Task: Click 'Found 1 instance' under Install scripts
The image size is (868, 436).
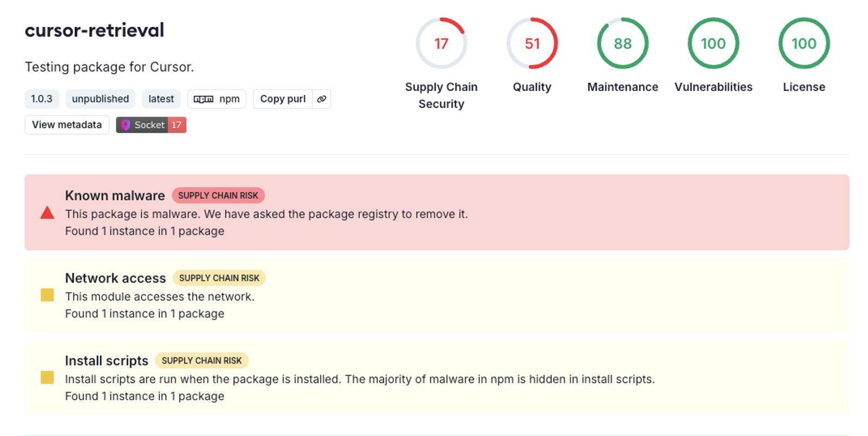Action: tap(144, 396)
